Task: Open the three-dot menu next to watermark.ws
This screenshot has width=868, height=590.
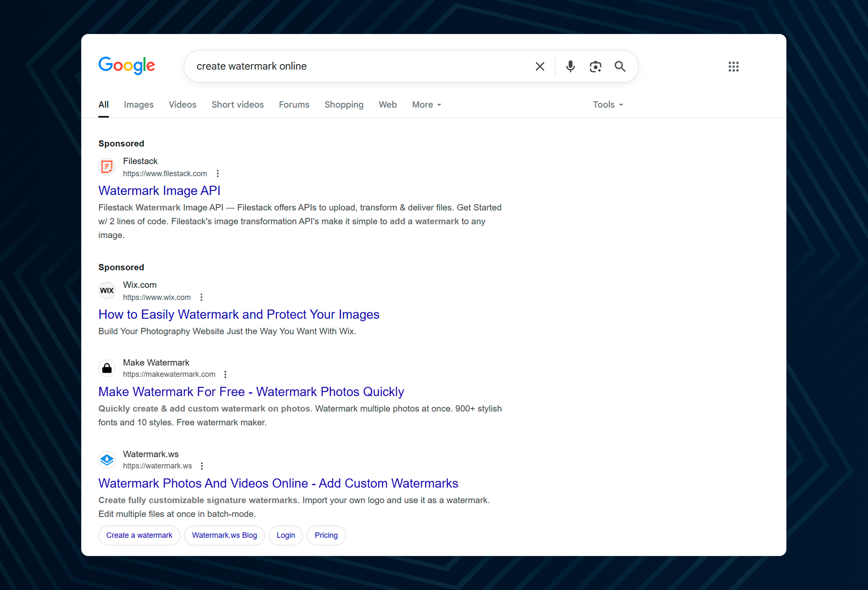Action: click(202, 466)
